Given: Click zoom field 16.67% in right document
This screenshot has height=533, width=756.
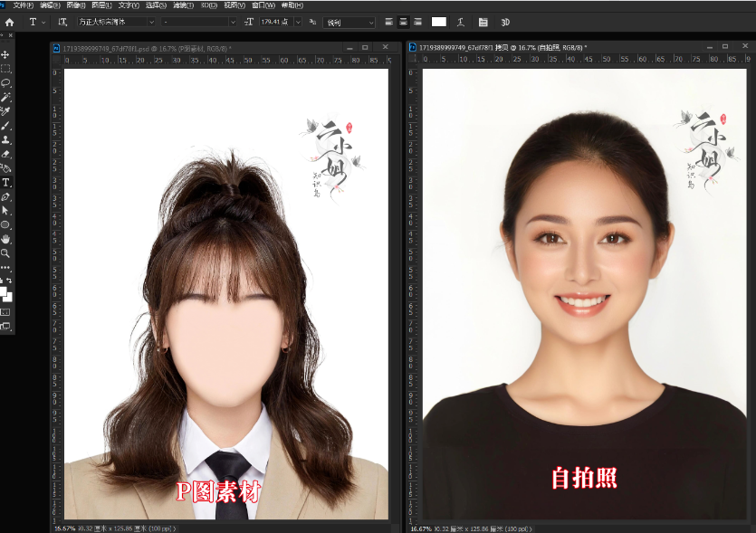Looking at the screenshot, I should [x=421, y=528].
